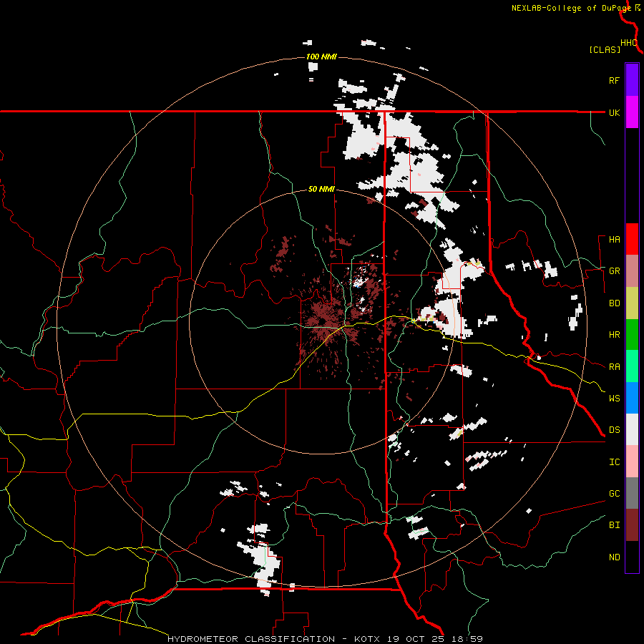Image resolution: width=644 pixels, height=644 pixels.
Task: Click the RF purple color swatch
Action: [x=632, y=80]
